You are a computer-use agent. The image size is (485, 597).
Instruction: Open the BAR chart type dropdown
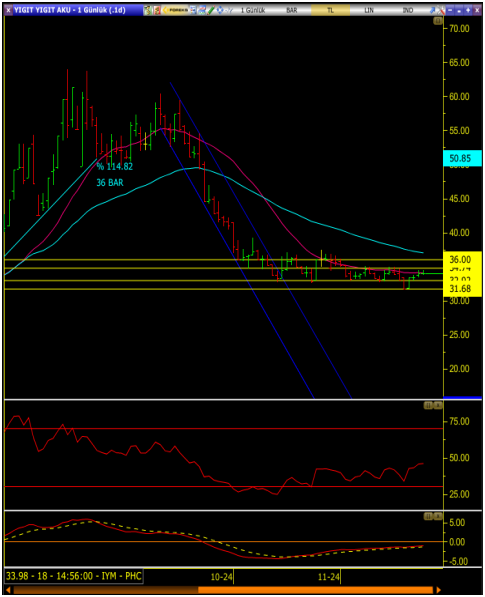[292, 10]
